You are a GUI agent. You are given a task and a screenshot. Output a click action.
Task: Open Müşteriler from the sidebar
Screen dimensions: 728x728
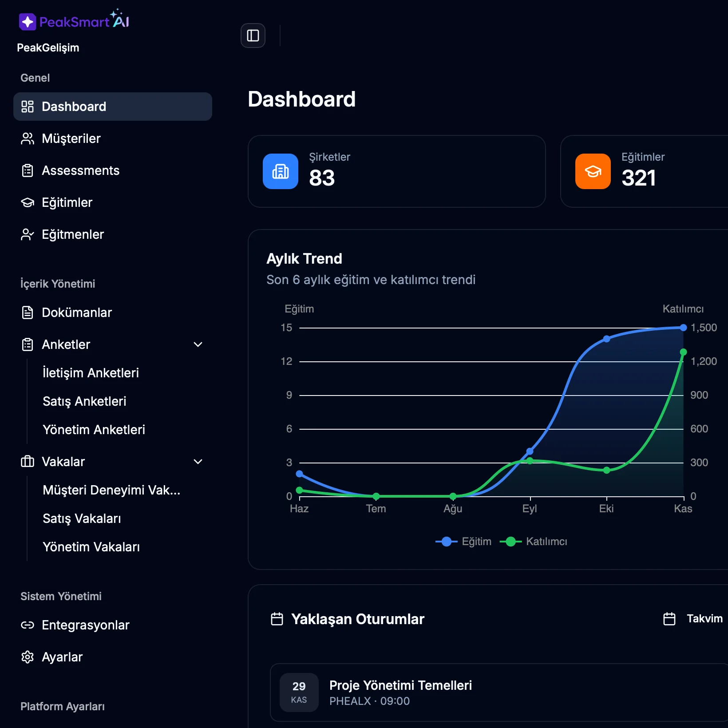(71, 138)
